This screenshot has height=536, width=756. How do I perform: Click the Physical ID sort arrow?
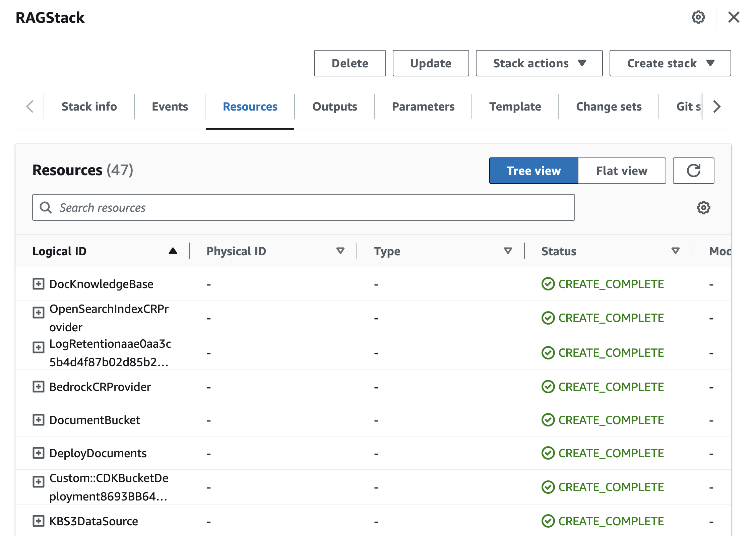[340, 251]
